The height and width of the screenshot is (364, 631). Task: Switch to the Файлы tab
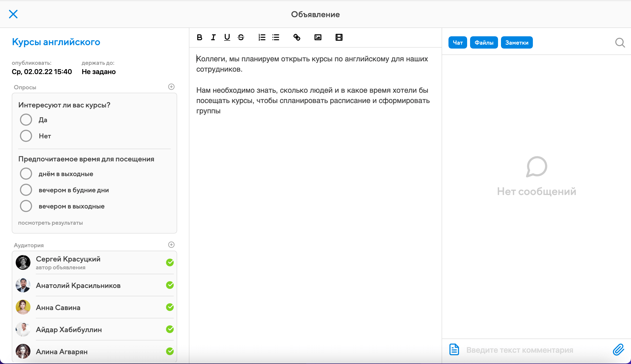coord(484,43)
